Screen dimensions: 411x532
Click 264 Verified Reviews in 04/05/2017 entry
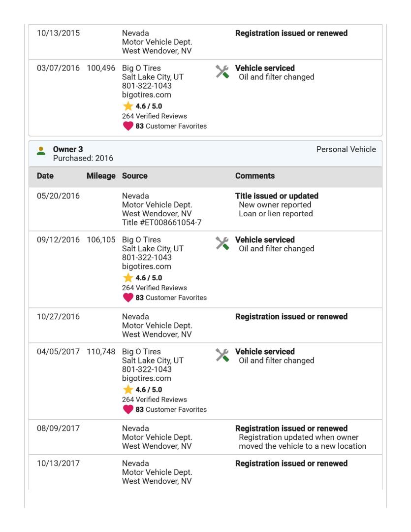coord(154,399)
